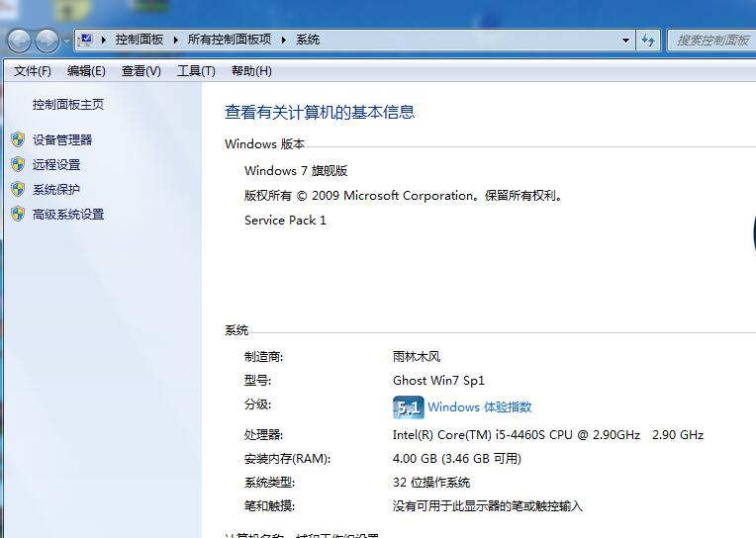Expand the address bar history dropdown
The width and height of the screenshot is (756, 538).
(625, 41)
